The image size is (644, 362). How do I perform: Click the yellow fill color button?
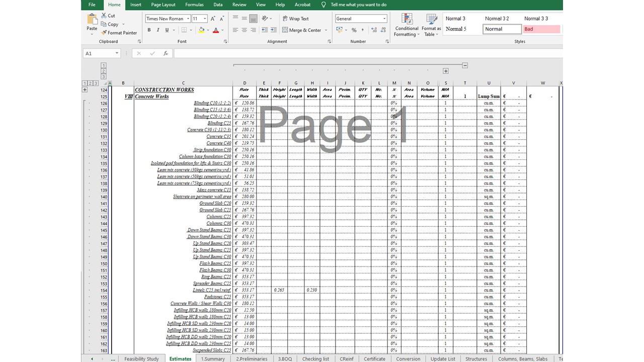tap(201, 30)
